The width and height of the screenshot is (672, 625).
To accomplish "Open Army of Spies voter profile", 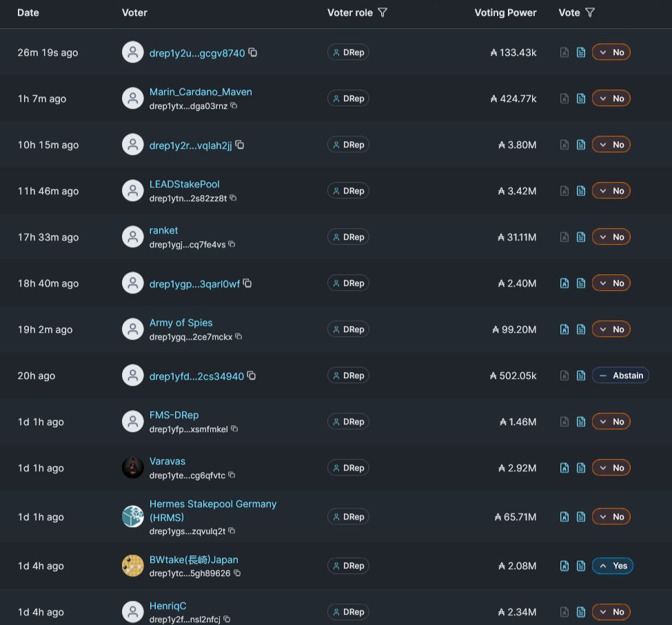I will coord(181,322).
